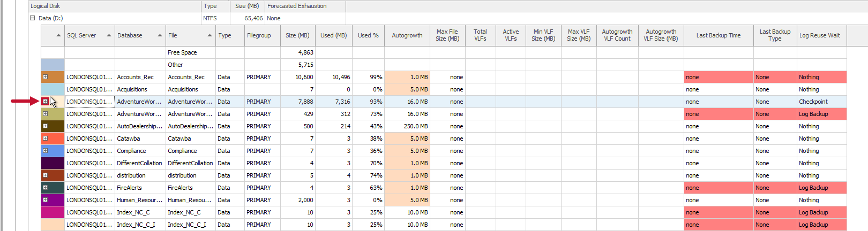Expand the AutoDealership database row

[46, 126]
